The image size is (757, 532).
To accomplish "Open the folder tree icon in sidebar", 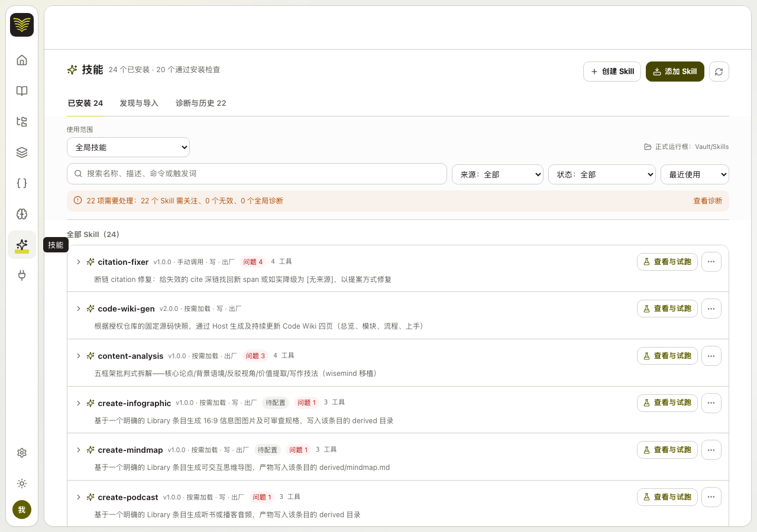I will [x=22, y=122].
